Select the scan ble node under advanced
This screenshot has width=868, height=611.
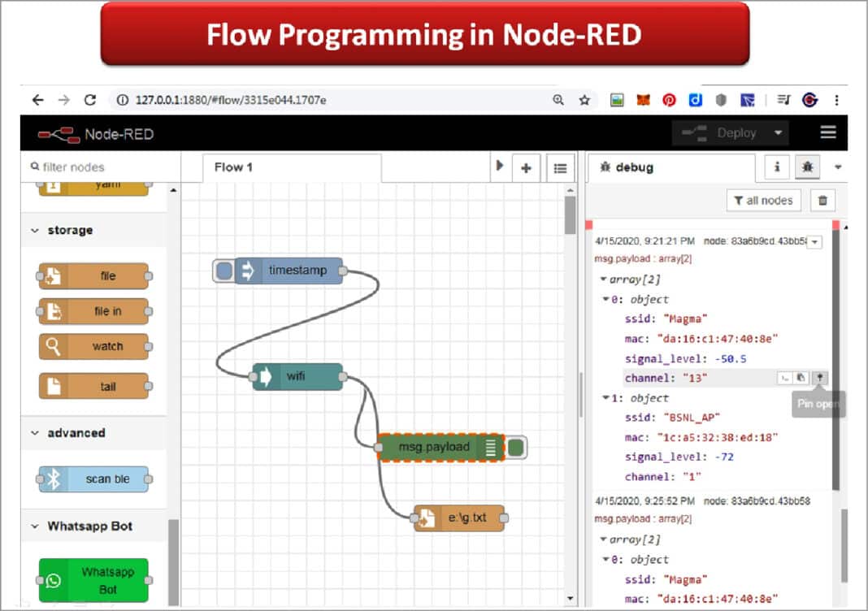coord(93,479)
